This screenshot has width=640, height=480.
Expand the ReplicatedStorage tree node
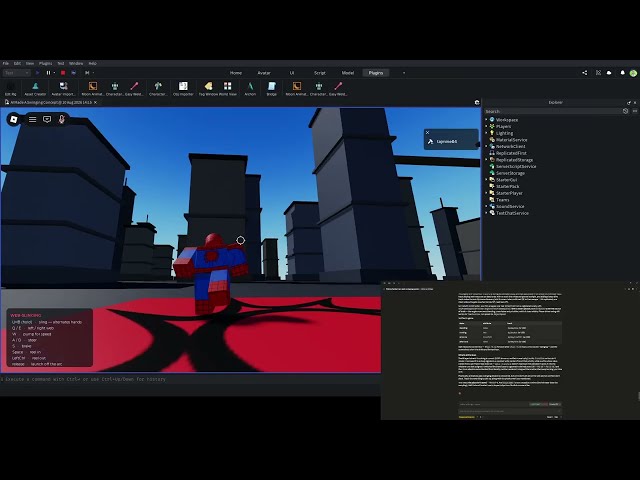(486, 160)
